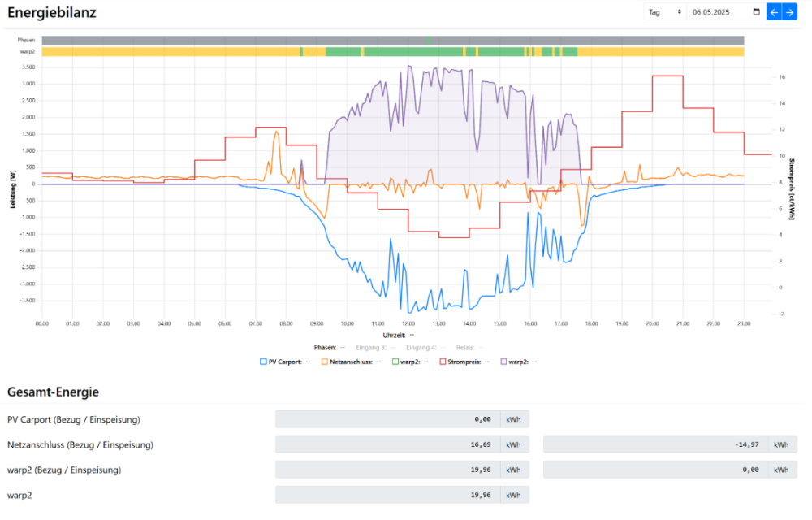Select the Netzanschluss feed-in field showing -14,97
Image resolution: width=812 pixels, height=520 pixels.
(x=654, y=444)
